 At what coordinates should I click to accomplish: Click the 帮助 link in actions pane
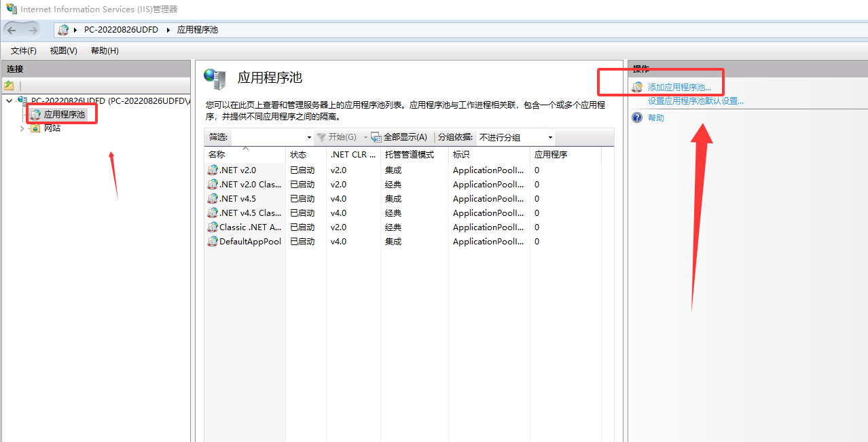tap(656, 118)
